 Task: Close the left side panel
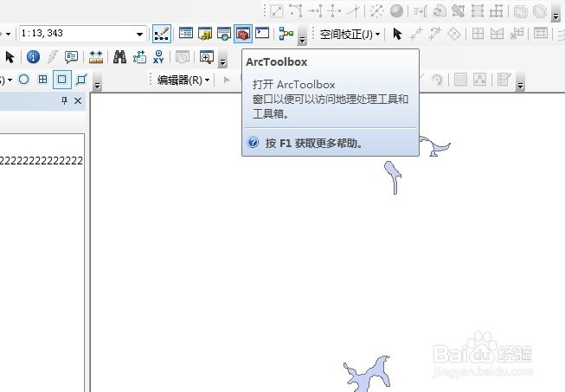(78, 101)
